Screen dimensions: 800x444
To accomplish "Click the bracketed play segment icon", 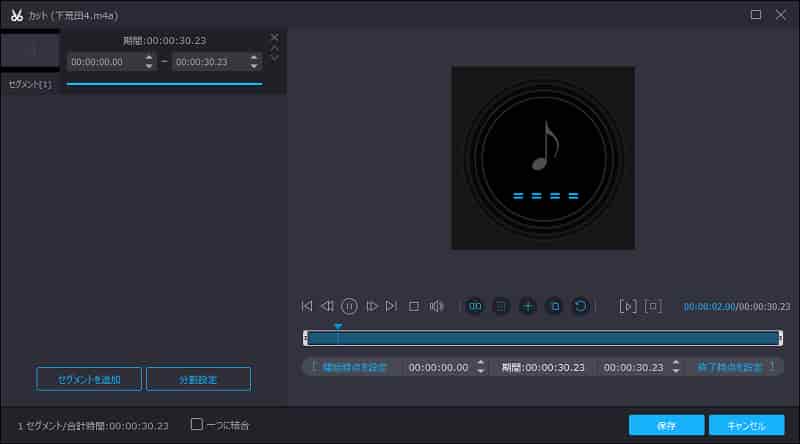I will (x=627, y=306).
